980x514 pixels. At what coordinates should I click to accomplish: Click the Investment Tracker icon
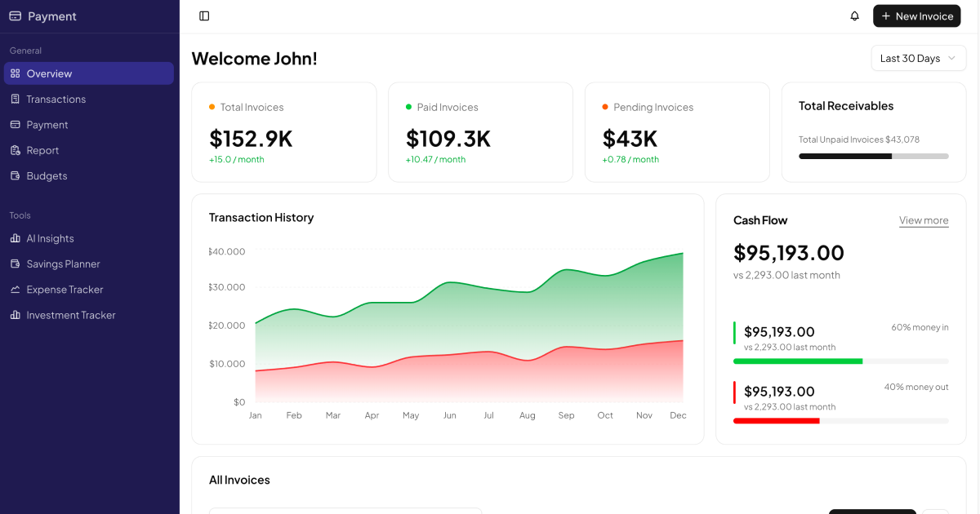pyautogui.click(x=16, y=315)
